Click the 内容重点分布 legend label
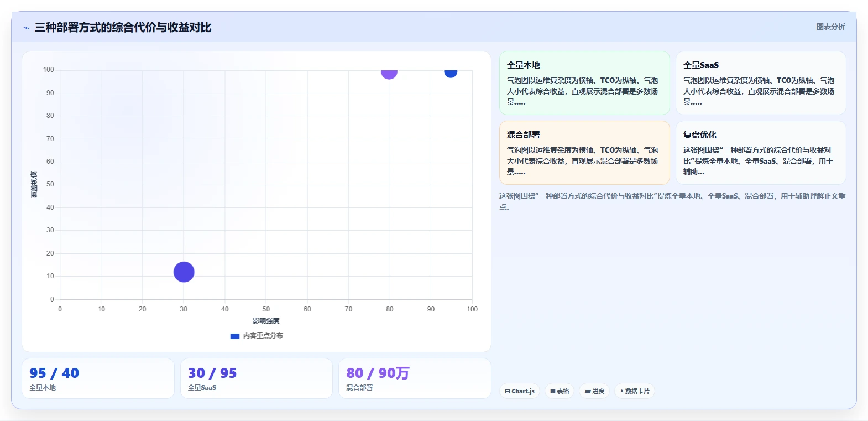The image size is (868, 421). 263,336
